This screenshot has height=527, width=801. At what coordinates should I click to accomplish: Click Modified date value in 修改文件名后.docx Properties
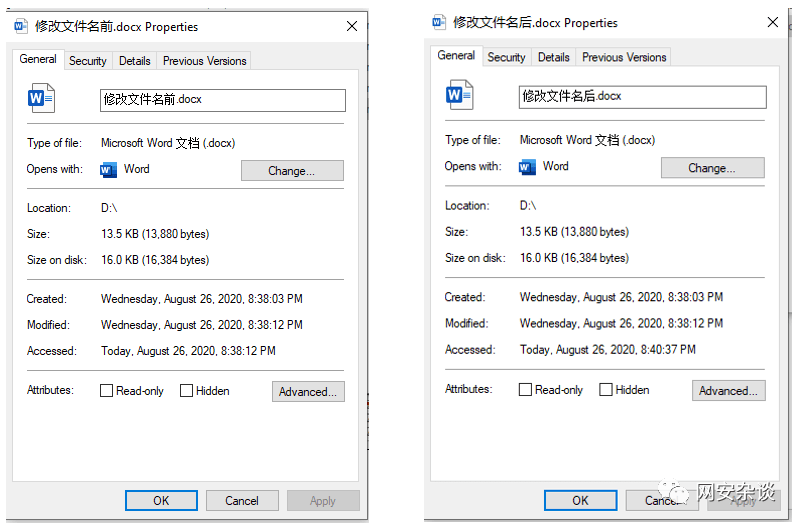(x=621, y=323)
